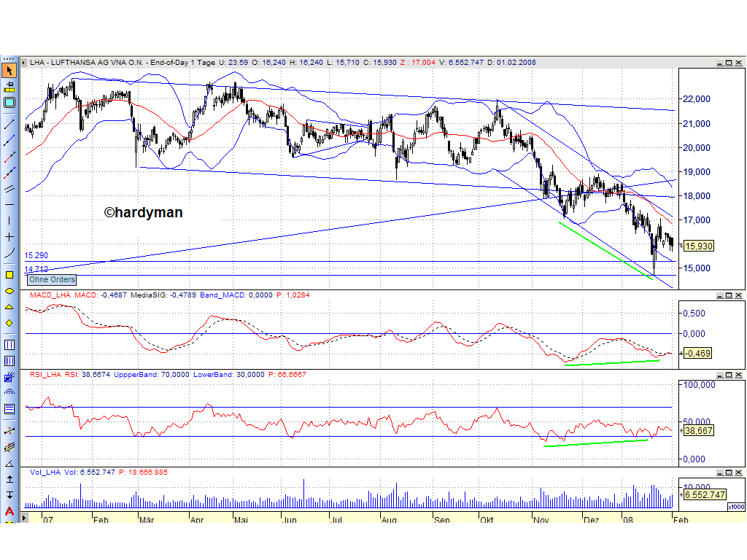Maximize the RSI_LHA indicator panel
Screen dimensions: 747x560
[x=727, y=374]
